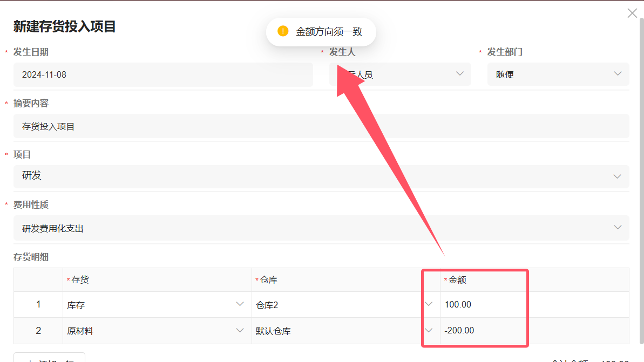Open the 默认仓库 warehouse dropdown
644x362 pixels.
tap(335, 331)
